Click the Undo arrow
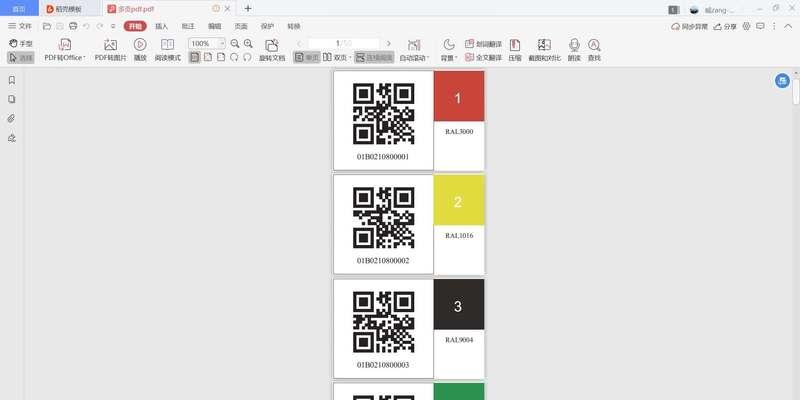The width and height of the screenshot is (800, 400). point(87,26)
